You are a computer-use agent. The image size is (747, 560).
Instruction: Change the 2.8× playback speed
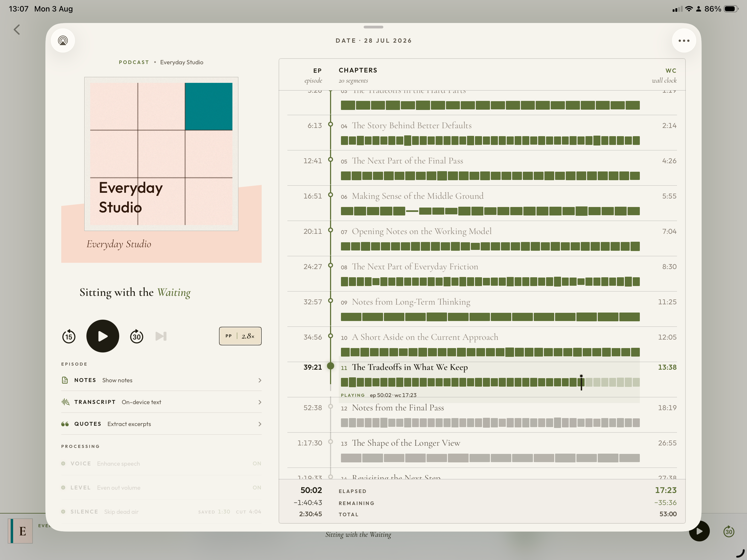[x=240, y=336]
